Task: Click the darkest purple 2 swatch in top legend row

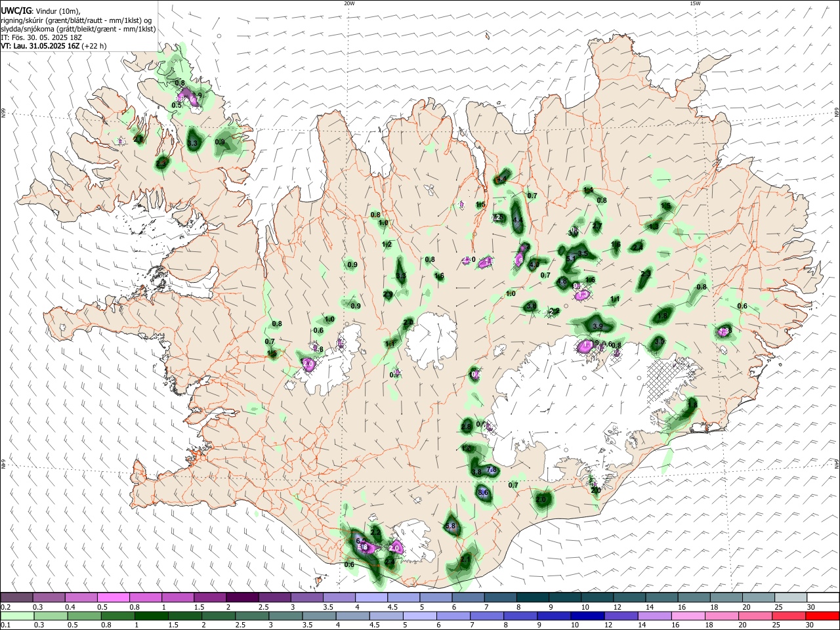Action: tap(242, 597)
